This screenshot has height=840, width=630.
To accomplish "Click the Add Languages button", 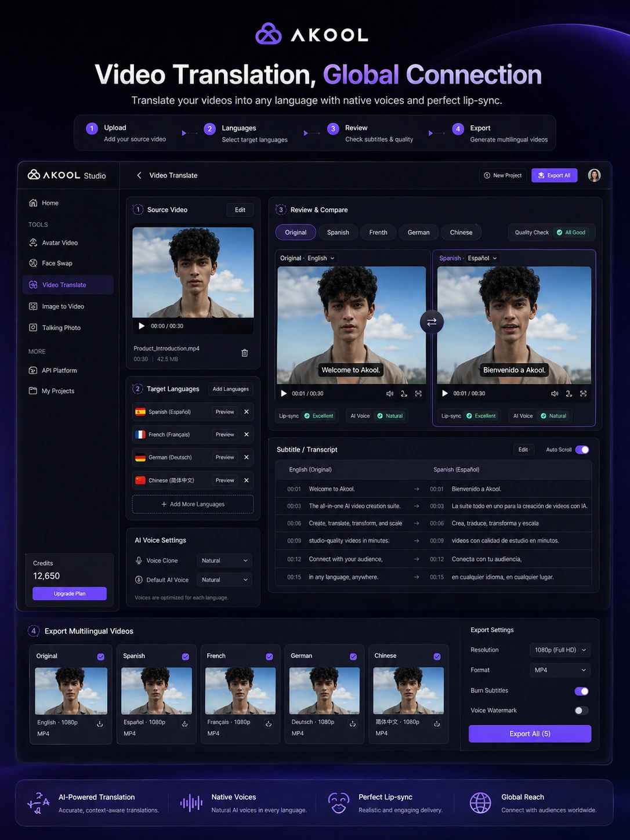I will [230, 389].
